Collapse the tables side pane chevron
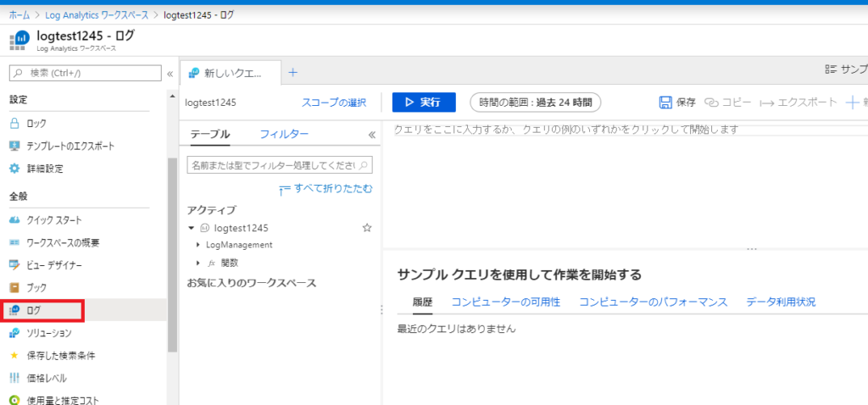 click(372, 135)
